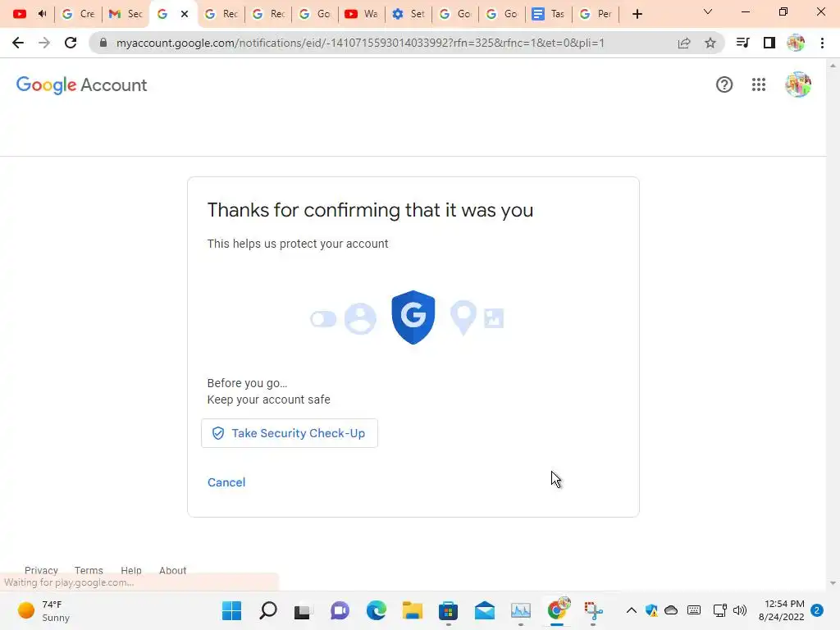Open taskbar Search
Image resolution: width=840 pixels, height=630 pixels.
coord(268,610)
